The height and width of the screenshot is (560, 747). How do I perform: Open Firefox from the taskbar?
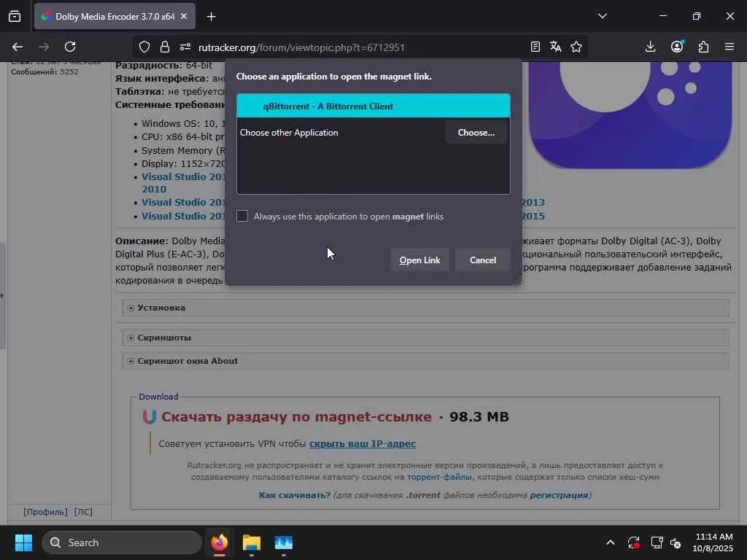pyautogui.click(x=219, y=542)
